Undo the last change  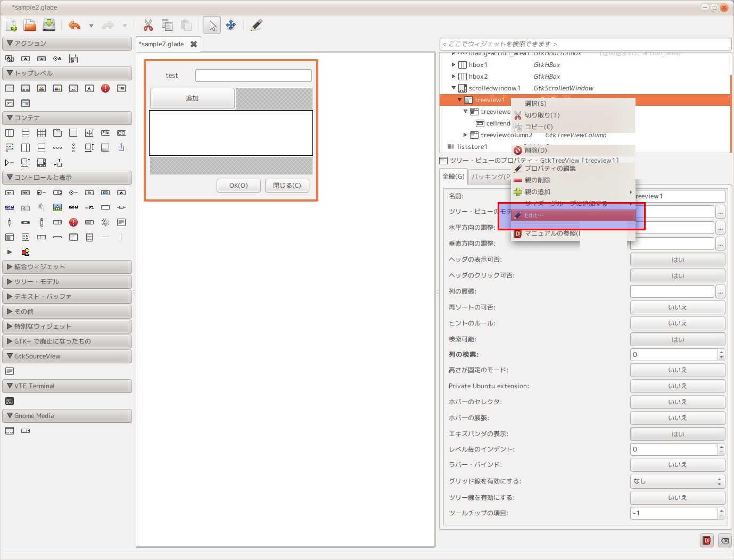(x=74, y=24)
